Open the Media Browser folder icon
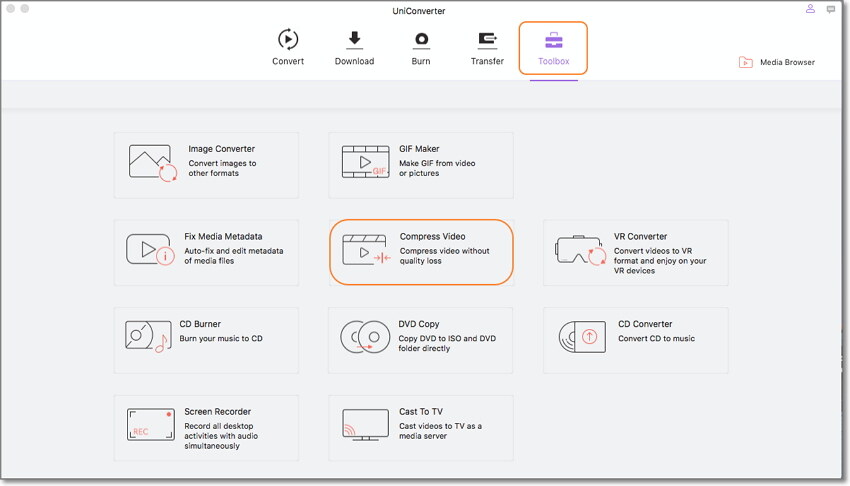 coord(745,62)
